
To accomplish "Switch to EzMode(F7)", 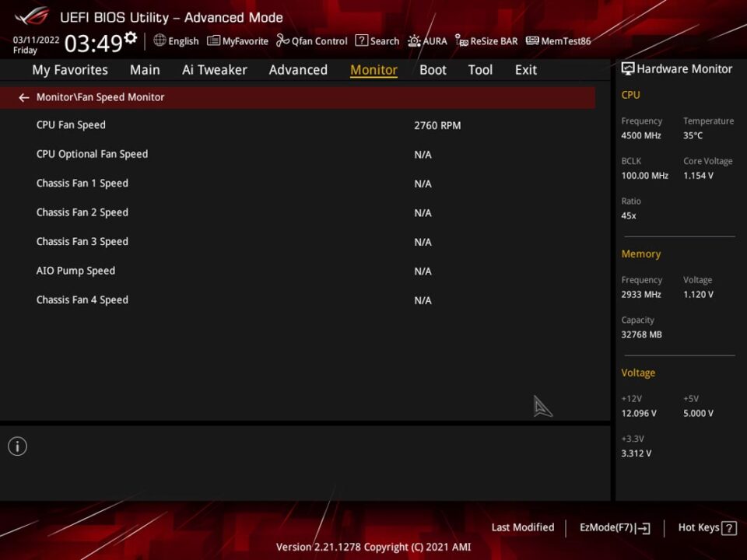I will (x=615, y=528).
